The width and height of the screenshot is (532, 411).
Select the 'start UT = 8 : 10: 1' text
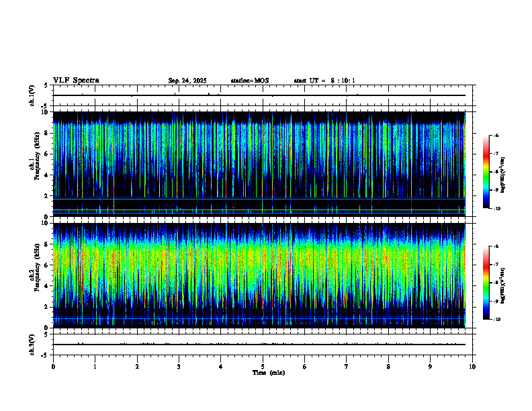(324, 81)
